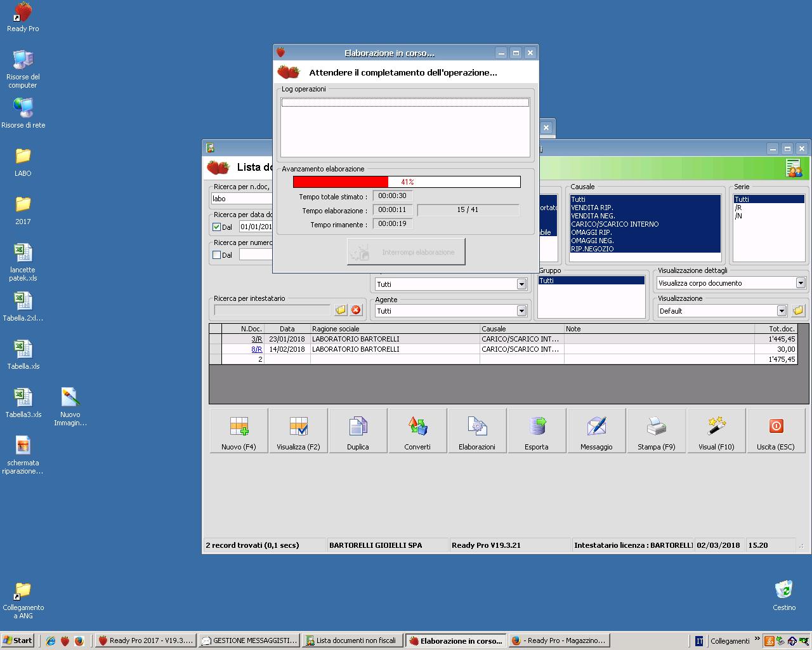Click the Log operazioni text box
The width and height of the screenshot is (812, 650).
tap(405, 127)
